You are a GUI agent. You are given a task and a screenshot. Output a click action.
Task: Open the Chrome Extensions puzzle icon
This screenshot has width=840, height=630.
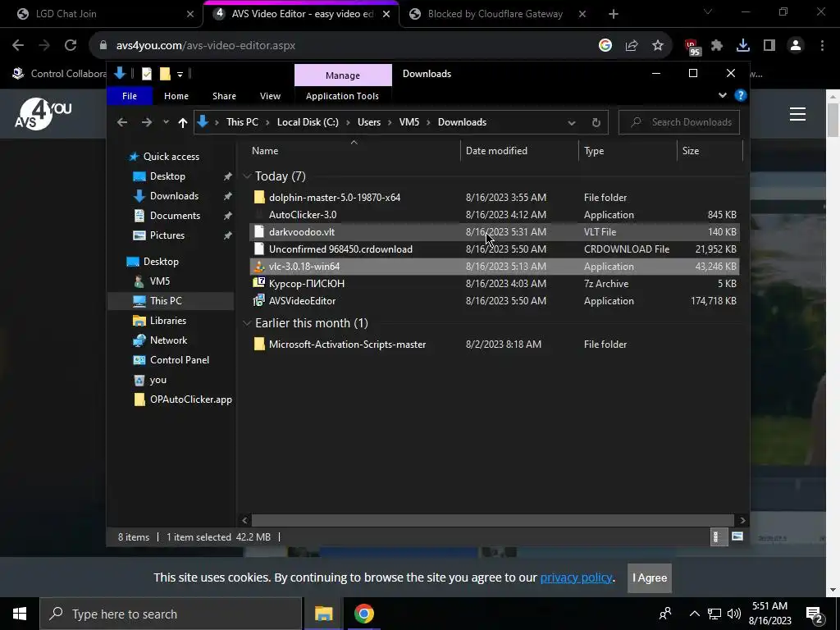pos(717,46)
